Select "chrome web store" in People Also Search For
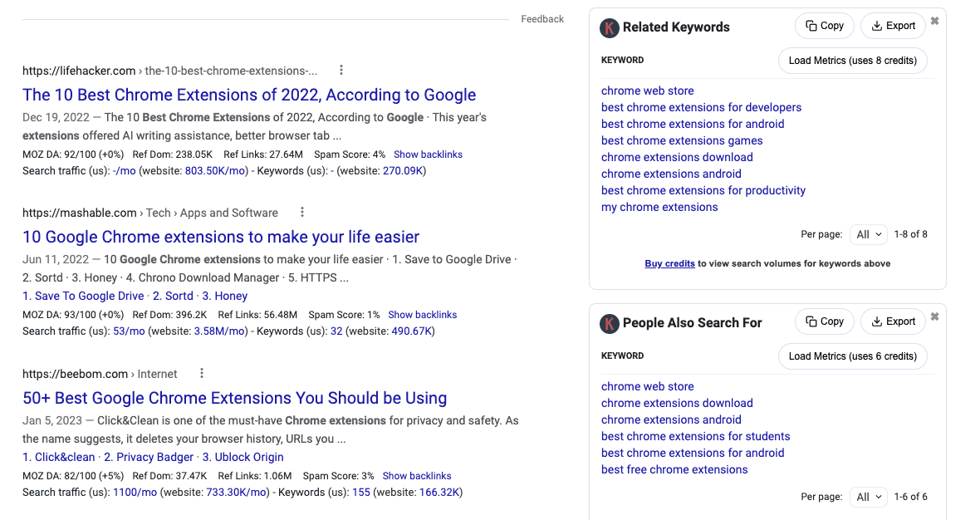980x520 pixels. 648,387
